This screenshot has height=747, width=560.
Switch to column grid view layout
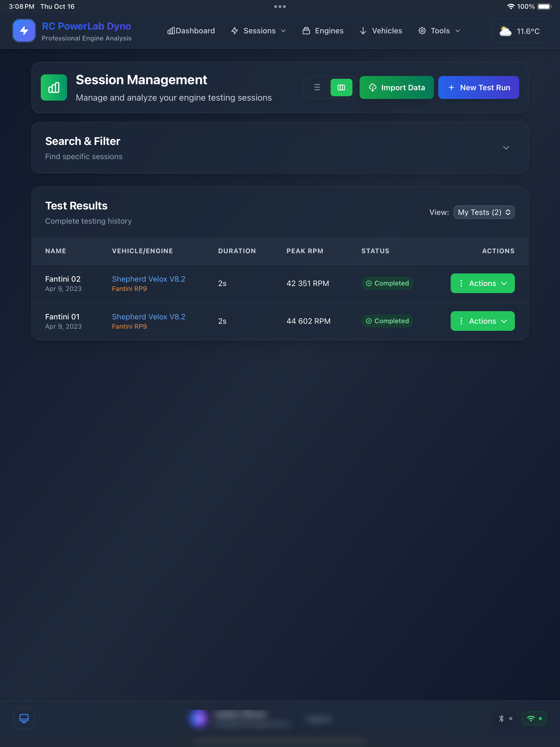341,87
